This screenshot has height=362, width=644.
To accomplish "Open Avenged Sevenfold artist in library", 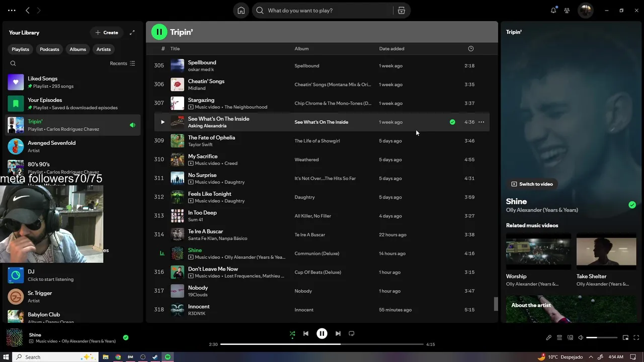I will [x=73, y=146].
